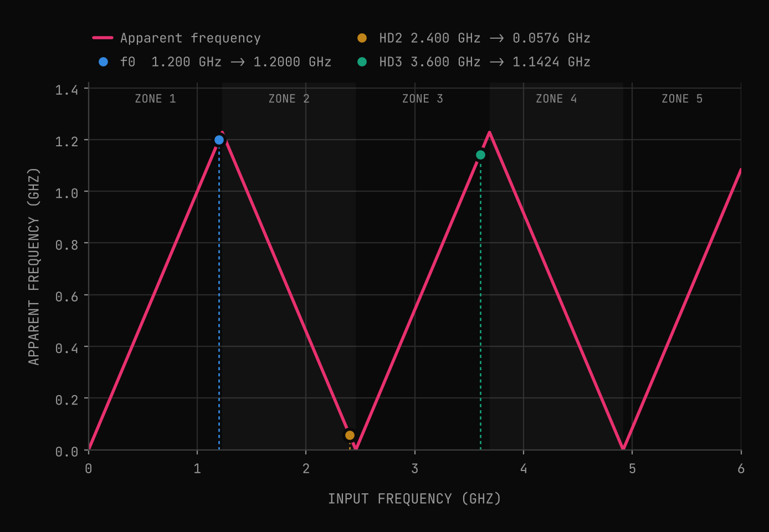Click the orange HD2 marker near zero

click(350, 435)
